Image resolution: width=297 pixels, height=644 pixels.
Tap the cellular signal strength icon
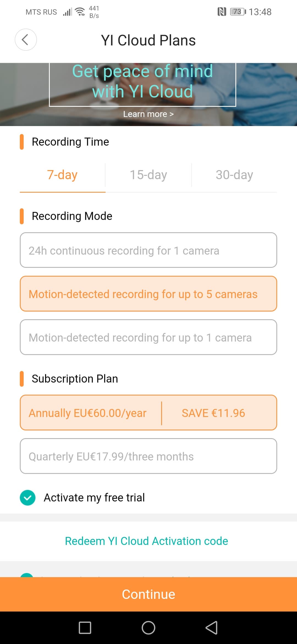click(67, 12)
